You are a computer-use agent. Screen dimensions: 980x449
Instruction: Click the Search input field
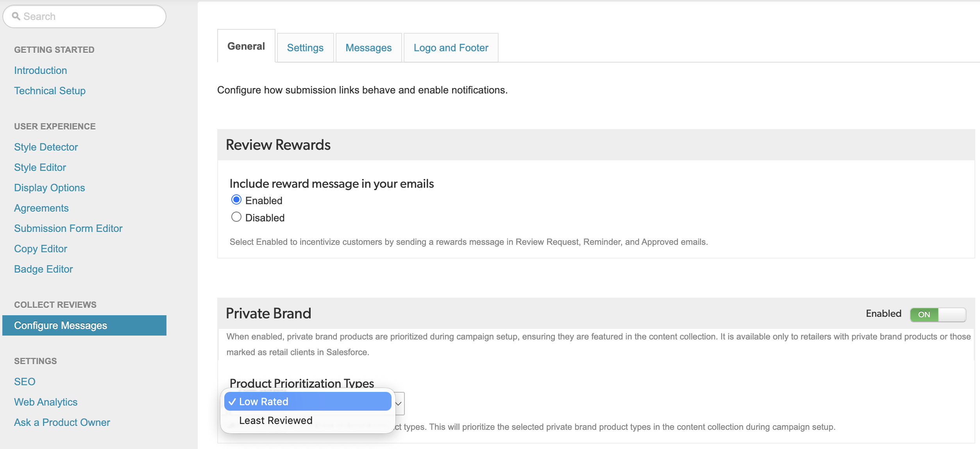(x=84, y=16)
